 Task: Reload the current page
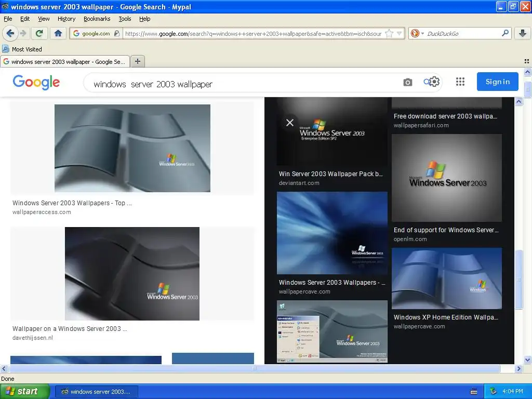click(39, 33)
